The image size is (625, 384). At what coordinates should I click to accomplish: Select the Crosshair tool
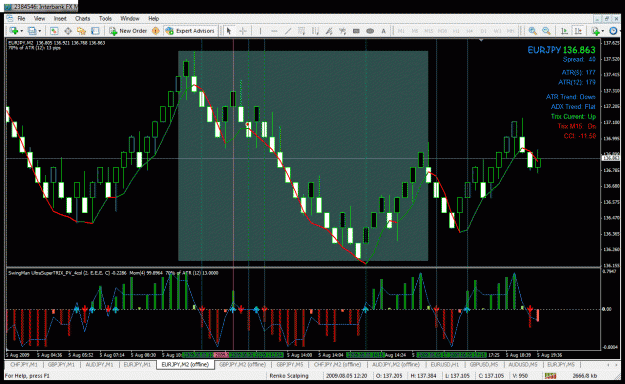pyautogui.click(x=242, y=31)
